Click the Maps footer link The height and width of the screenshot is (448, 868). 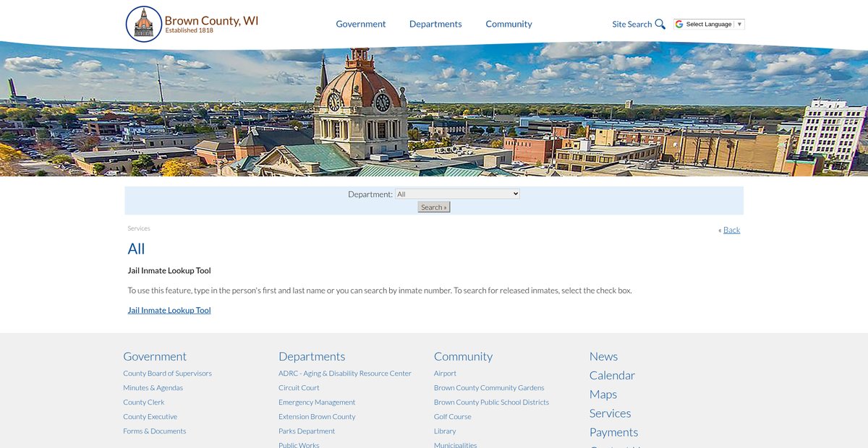pyautogui.click(x=603, y=394)
